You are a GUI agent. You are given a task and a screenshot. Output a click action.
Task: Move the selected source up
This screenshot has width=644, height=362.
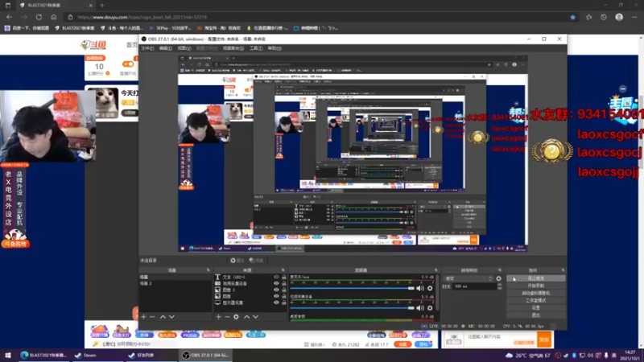(246, 317)
